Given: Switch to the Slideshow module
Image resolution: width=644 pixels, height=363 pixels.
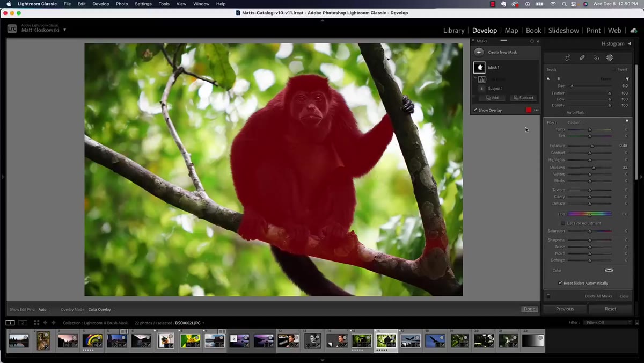Looking at the screenshot, I should [x=563, y=31].
